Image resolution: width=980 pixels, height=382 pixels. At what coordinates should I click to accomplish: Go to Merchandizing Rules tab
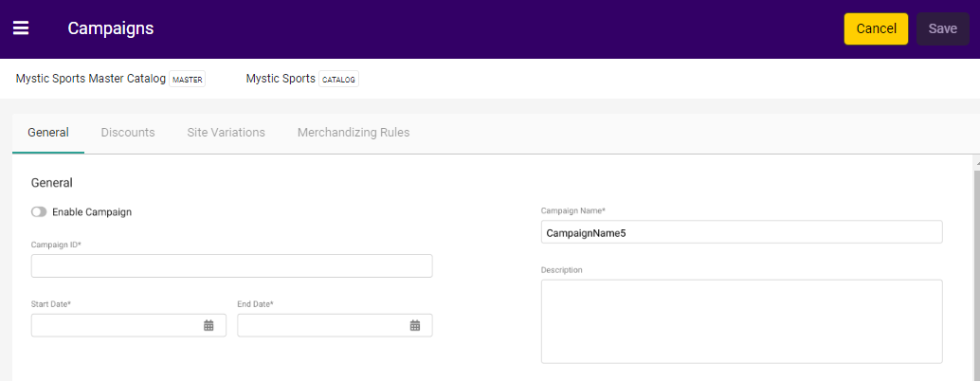(354, 133)
